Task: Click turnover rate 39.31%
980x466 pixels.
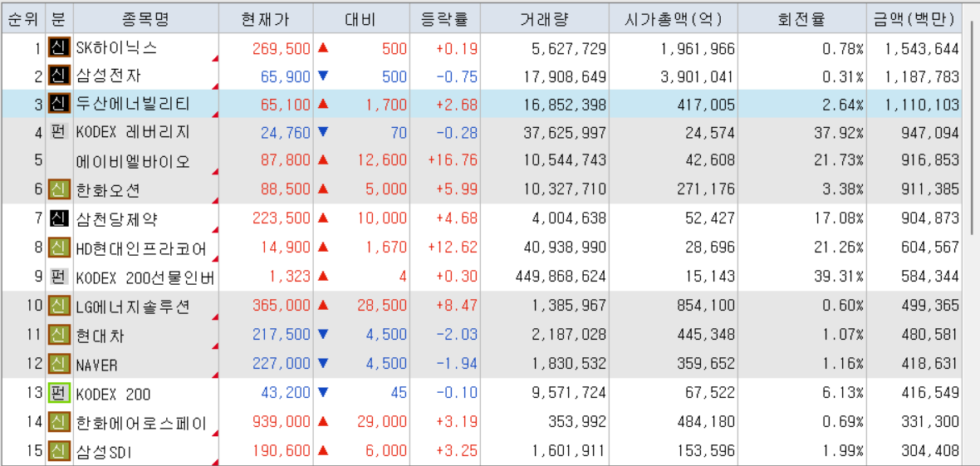Action: click(838, 276)
